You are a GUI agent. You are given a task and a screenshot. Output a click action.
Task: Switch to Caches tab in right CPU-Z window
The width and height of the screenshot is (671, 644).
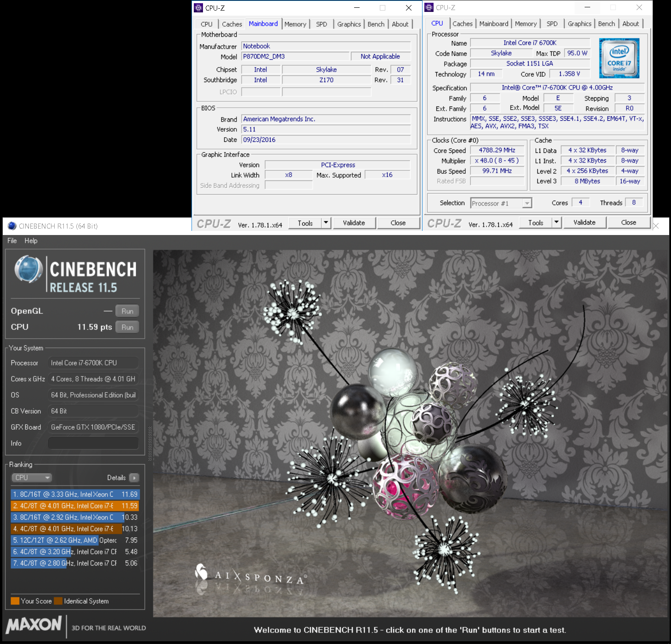(462, 23)
